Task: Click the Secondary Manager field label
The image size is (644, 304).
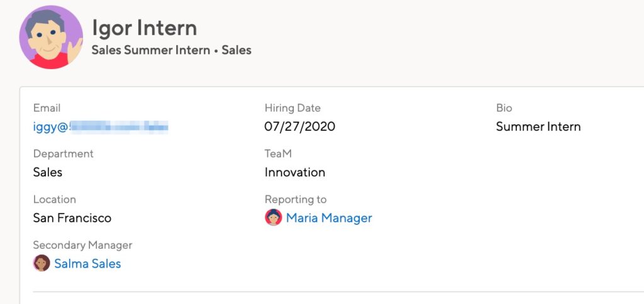Action: coord(82,245)
